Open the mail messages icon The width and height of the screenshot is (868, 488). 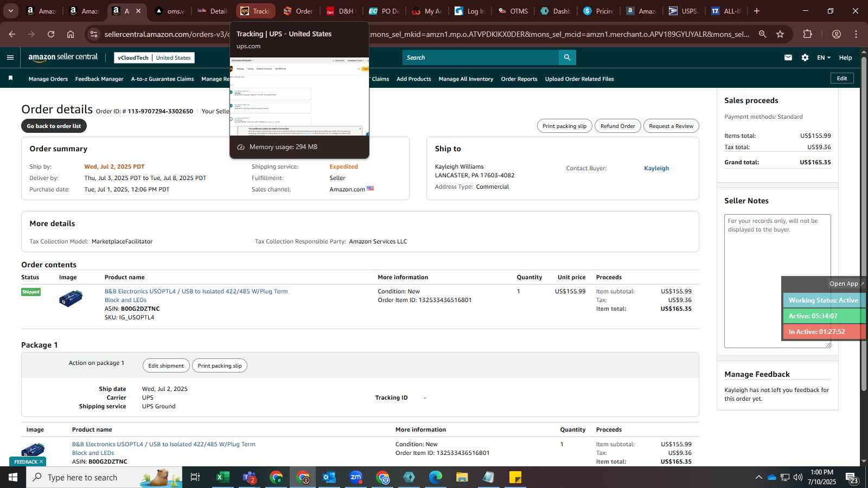(788, 57)
